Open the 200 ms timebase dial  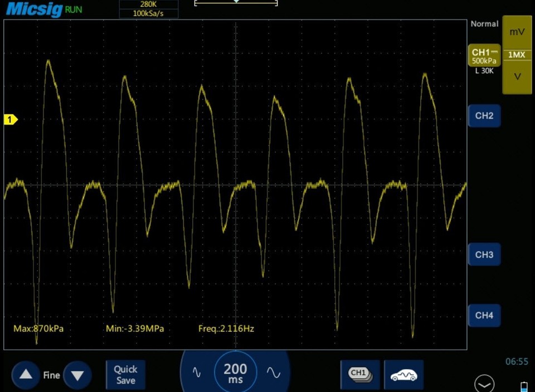pos(235,373)
